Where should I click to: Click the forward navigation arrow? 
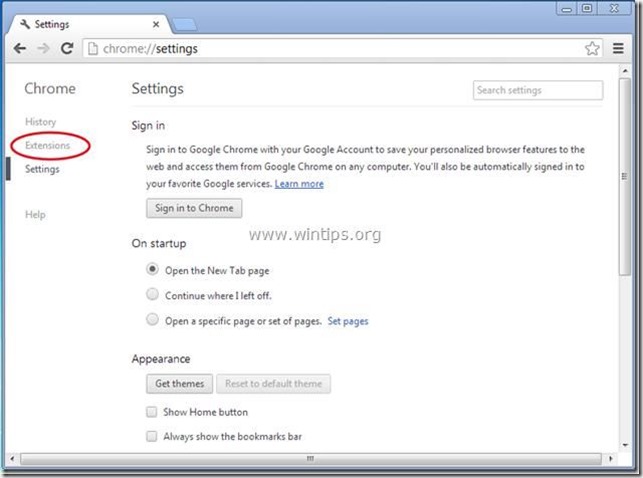click(43, 48)
